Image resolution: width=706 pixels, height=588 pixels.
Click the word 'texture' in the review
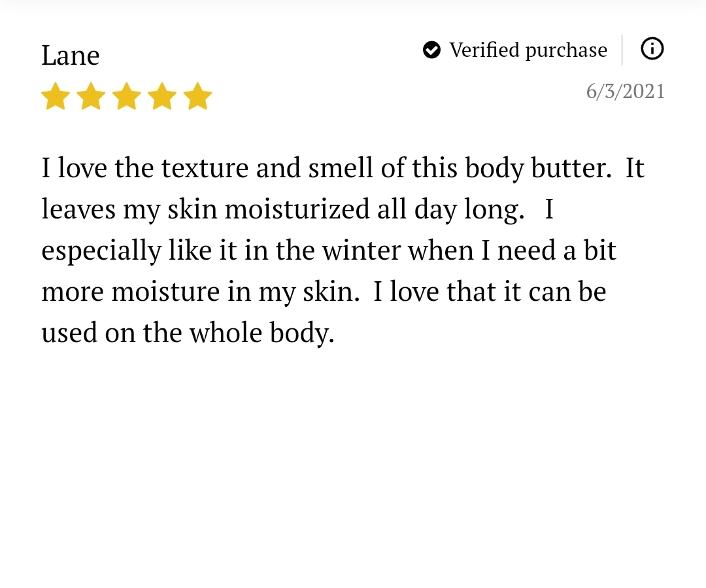click(x=205, y=169)
